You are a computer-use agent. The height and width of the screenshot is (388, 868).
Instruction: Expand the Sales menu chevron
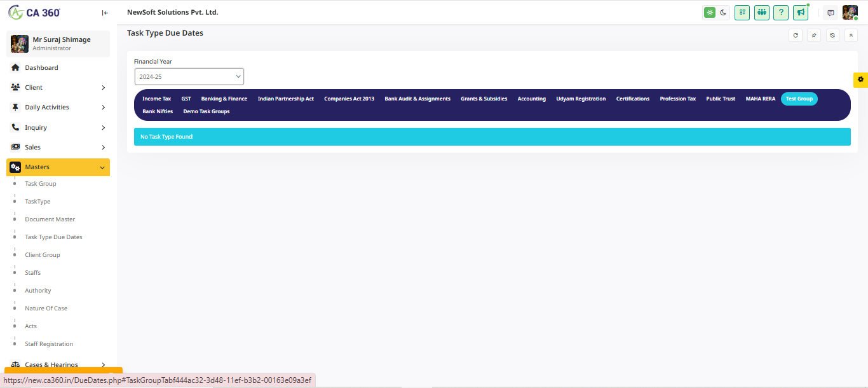[103, 148]
